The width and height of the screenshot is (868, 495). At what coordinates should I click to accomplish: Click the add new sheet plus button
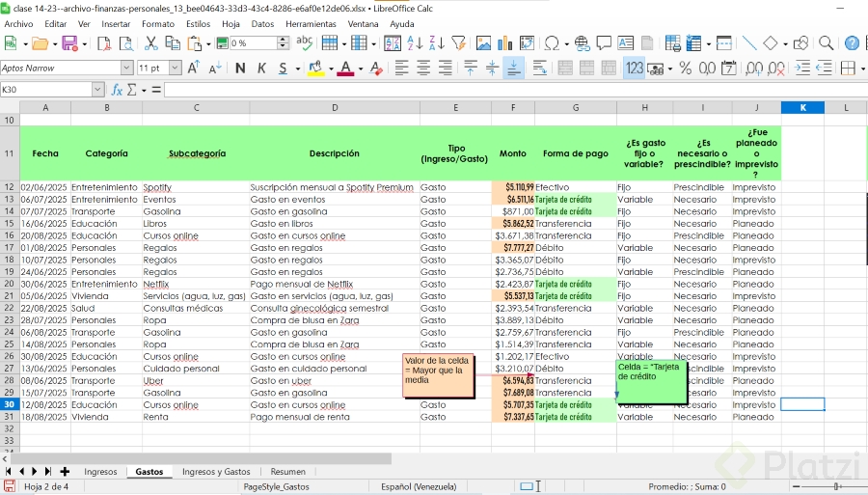(x=65, y=472)
